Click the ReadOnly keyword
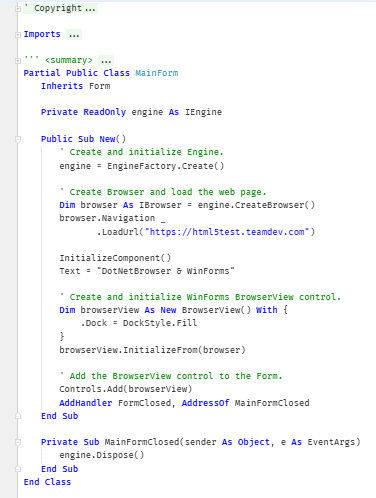 click(105, 112)
